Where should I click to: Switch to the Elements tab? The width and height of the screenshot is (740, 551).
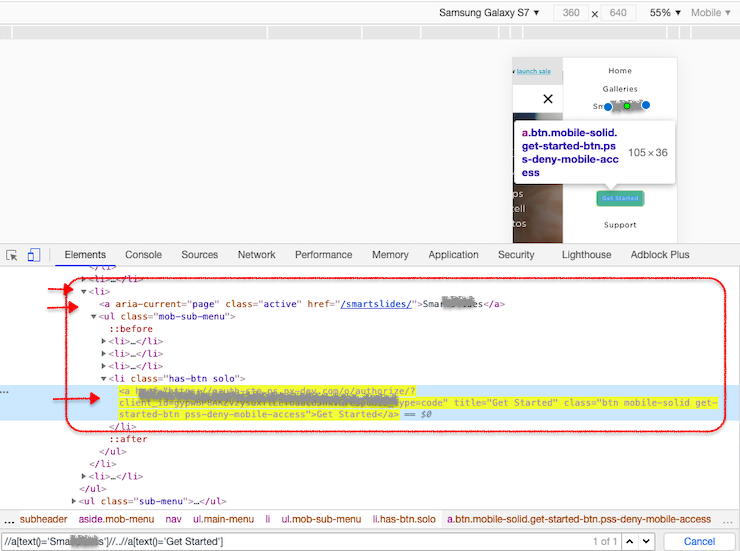tap(85, 255)
